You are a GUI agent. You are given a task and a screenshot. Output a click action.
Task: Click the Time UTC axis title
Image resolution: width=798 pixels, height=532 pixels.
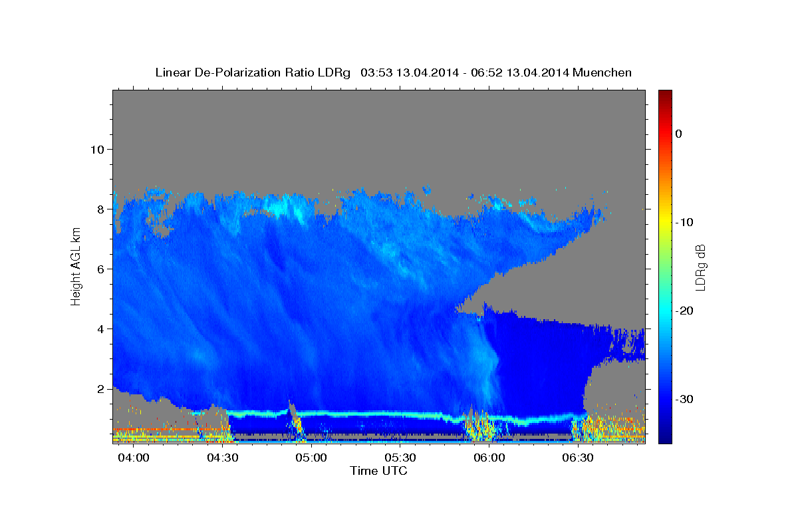coord(378,471)
